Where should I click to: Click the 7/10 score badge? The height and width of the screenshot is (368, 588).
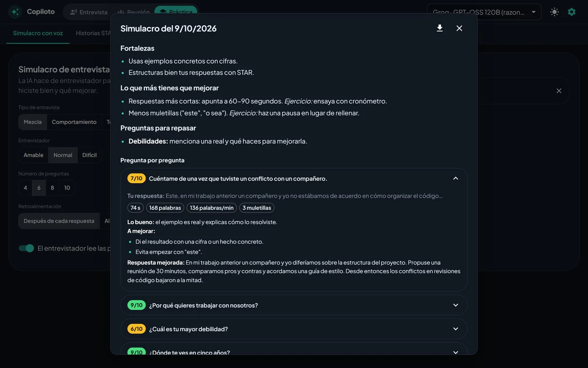(x=136, y=178)
